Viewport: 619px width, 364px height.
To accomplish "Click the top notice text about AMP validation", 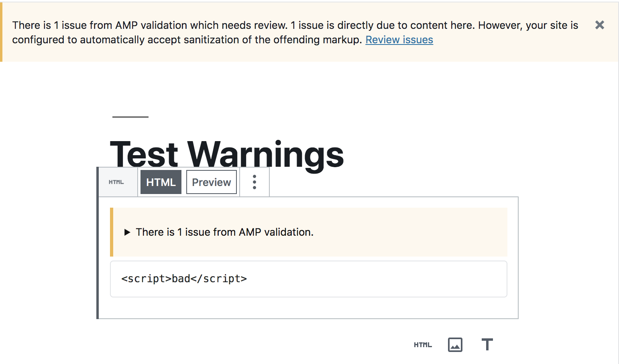I will 295,32.
